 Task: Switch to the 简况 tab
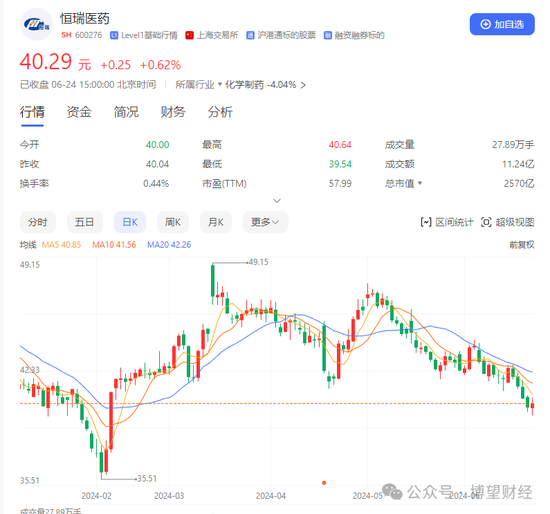126,112
